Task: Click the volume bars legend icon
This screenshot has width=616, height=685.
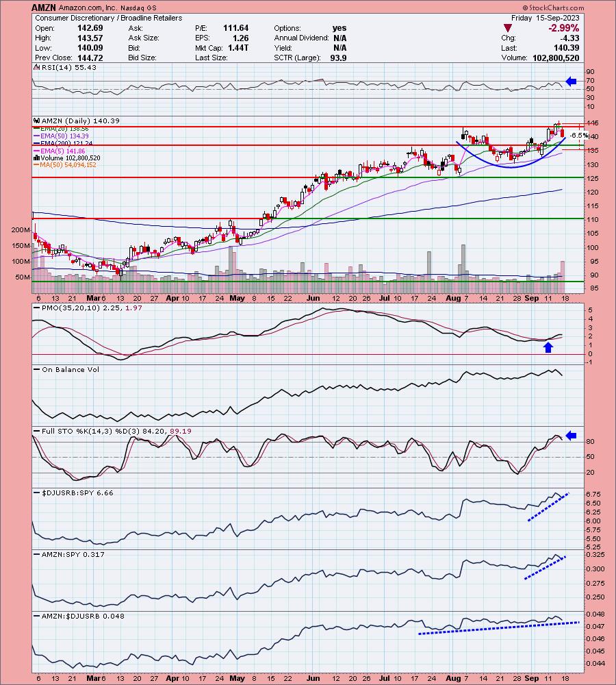Action: pos(37,158)
